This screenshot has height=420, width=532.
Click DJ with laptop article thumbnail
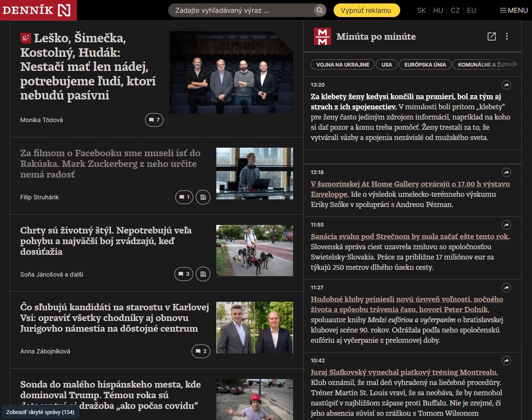coord(255,173)
